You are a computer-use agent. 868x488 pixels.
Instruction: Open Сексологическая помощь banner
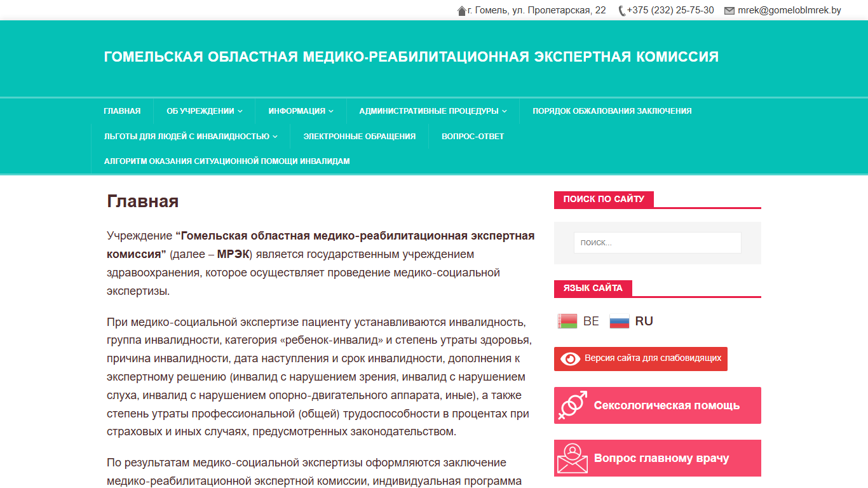(658, 405)
